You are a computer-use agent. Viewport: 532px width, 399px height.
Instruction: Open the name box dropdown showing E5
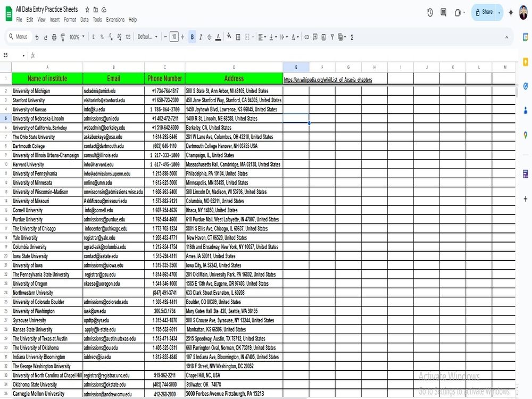coord(23,55)
